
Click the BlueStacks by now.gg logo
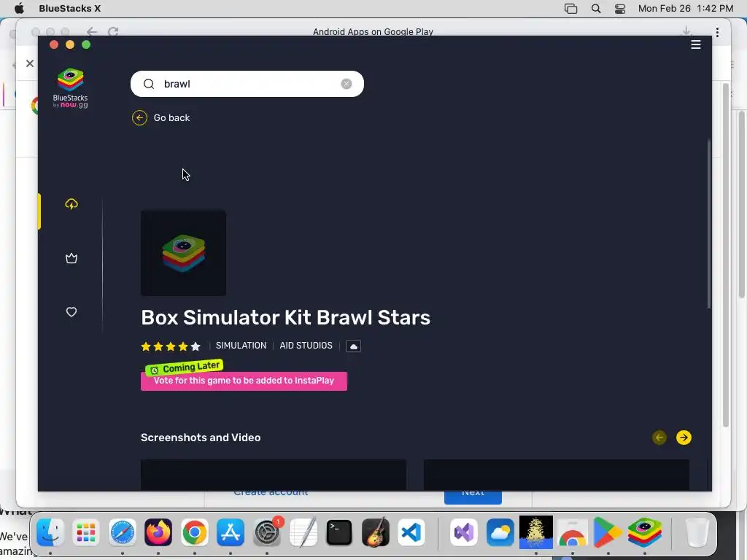[71, 88]
